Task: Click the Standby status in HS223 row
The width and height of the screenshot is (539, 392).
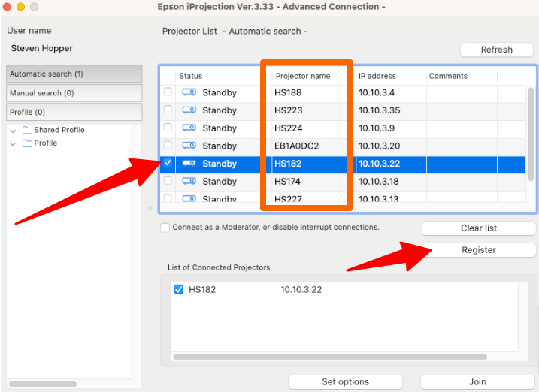Action: tap(220, 110)
